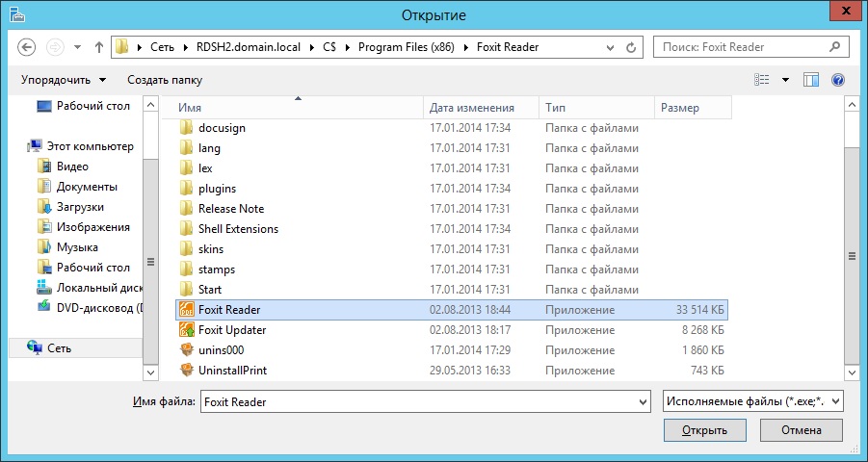The height and width of the screenshot is (462, 868).
Task: Click Program Files (x86) breadcrumb
Action: coord(407,47)
